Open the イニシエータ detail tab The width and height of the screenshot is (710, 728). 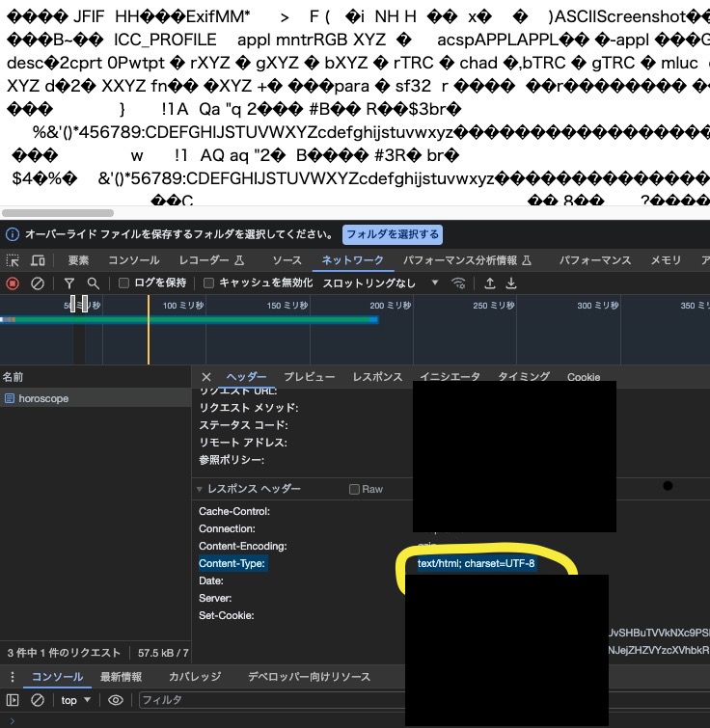point(450,377)
